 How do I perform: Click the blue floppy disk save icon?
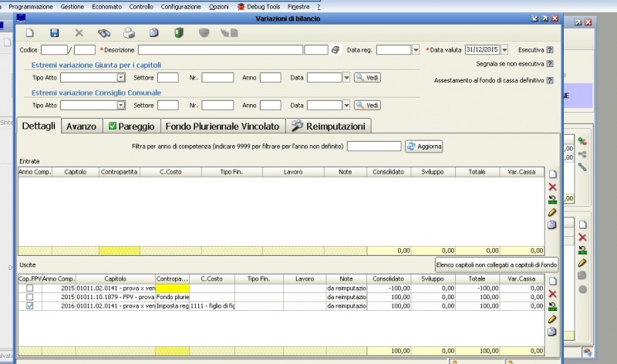click(54, 33)
